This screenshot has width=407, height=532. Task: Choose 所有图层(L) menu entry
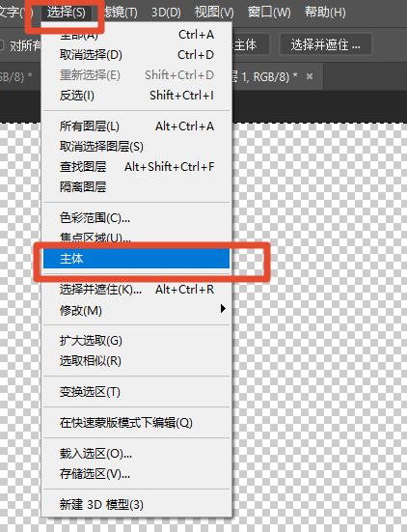click(137, 126)
